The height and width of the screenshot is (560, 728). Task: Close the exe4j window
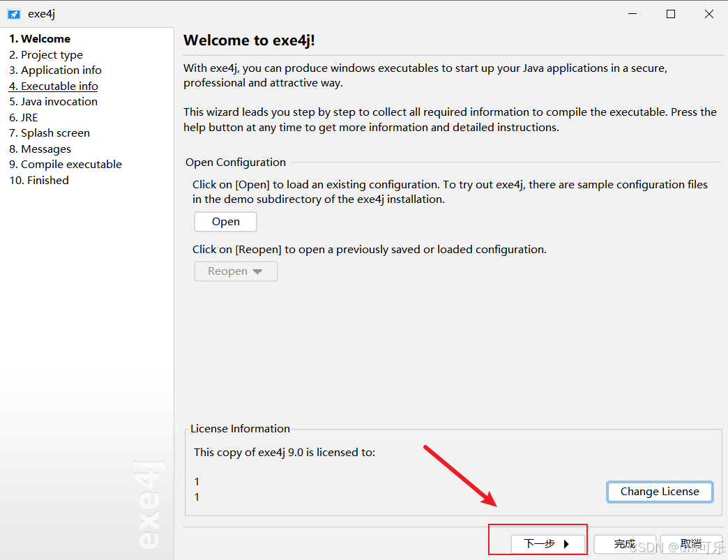point(709,14)
